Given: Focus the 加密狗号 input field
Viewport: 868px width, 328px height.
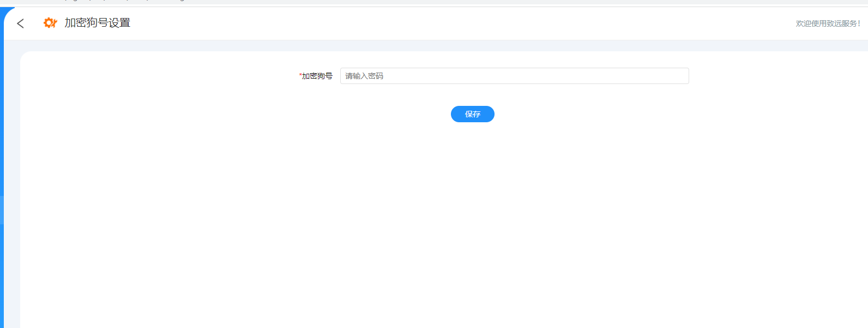Looking at the screenshot, I should click(514, 76).
